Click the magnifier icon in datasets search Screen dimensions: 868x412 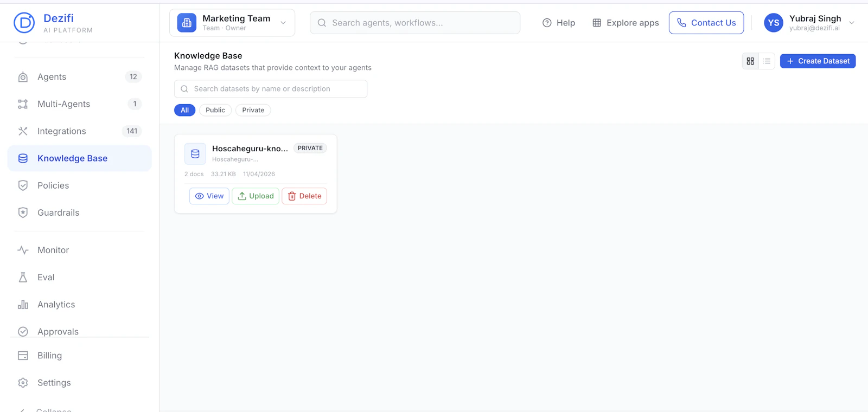(x=184, y=89)
